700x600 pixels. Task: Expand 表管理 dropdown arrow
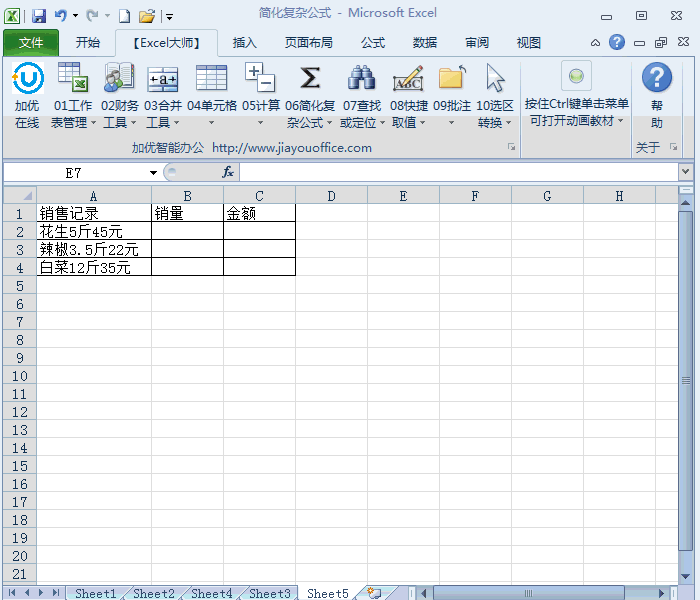click(93, 122)
